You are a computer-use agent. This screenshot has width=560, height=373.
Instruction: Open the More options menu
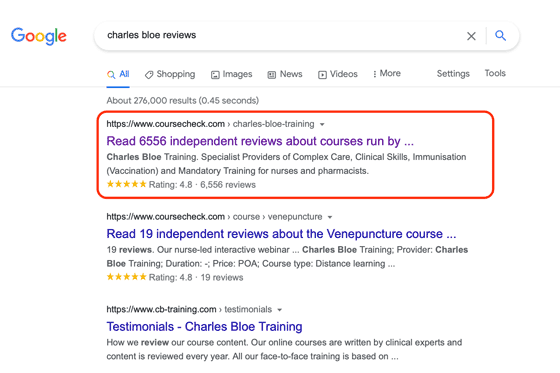(386, 73)
